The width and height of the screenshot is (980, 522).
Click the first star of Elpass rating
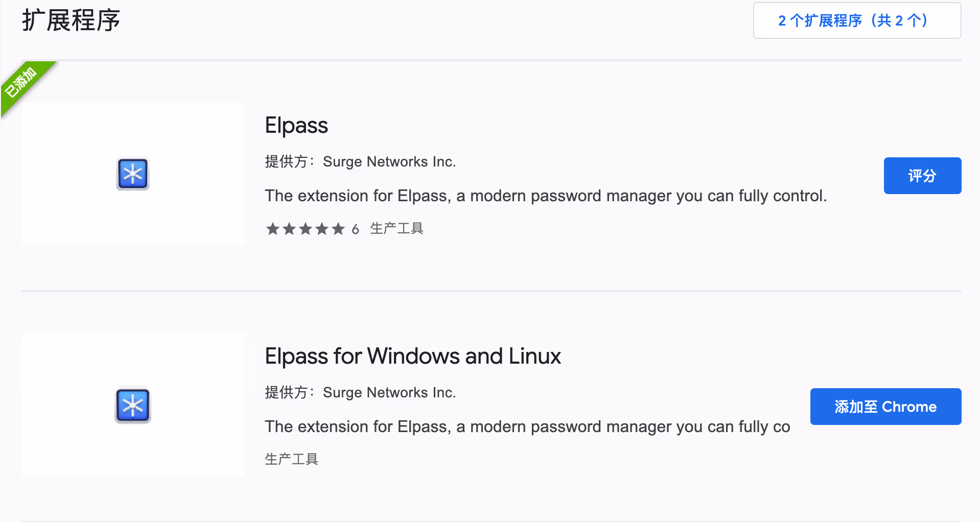pos(273,229)
